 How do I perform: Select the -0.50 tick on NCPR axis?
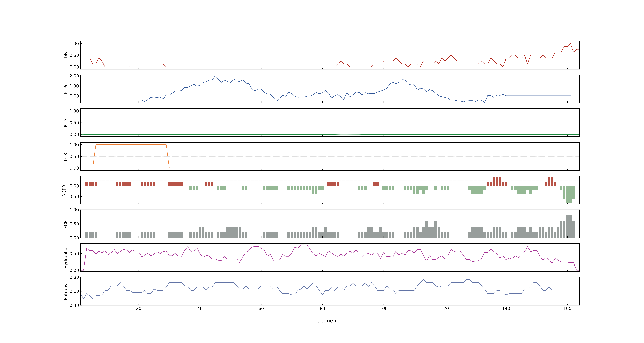point(73,196)
